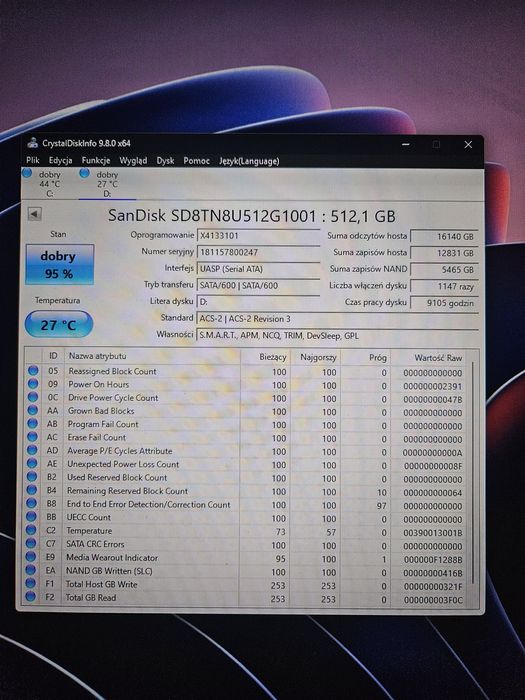
Task: Click the Wartość Raw column header
Action: click(x=429, y=358)
